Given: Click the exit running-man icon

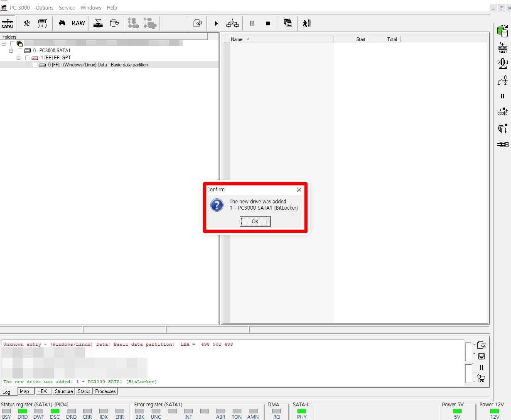Looking at the screenshot, I should pos(307,23).
